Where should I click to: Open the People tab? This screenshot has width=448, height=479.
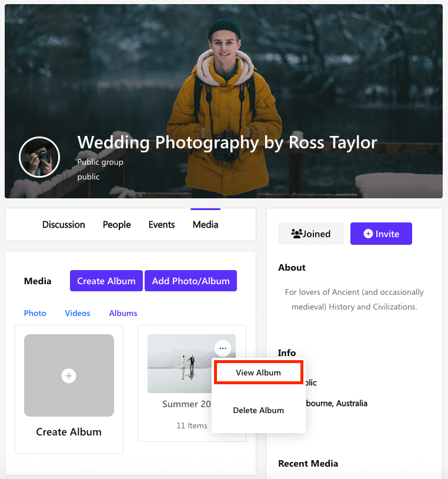click(x=116, y=225)
